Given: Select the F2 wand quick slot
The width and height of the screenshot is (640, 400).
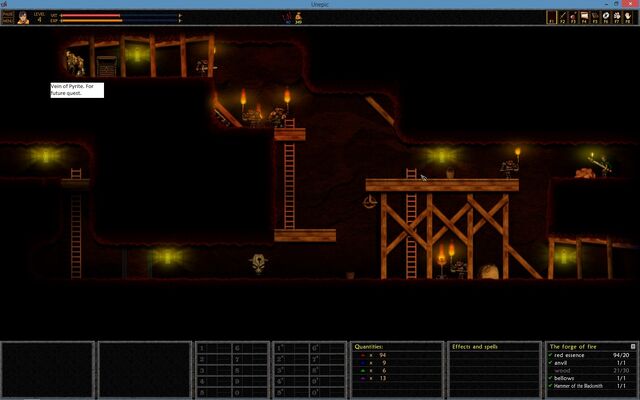Looking at the screenshot, I should coord(562,18).
